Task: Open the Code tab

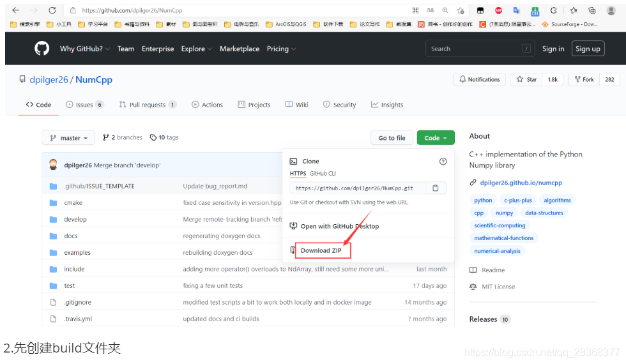Action: tap(38, 105)
